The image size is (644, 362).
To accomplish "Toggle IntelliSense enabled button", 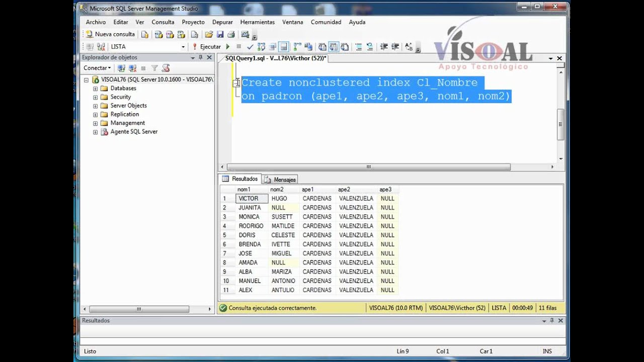I will coord(284,47).
